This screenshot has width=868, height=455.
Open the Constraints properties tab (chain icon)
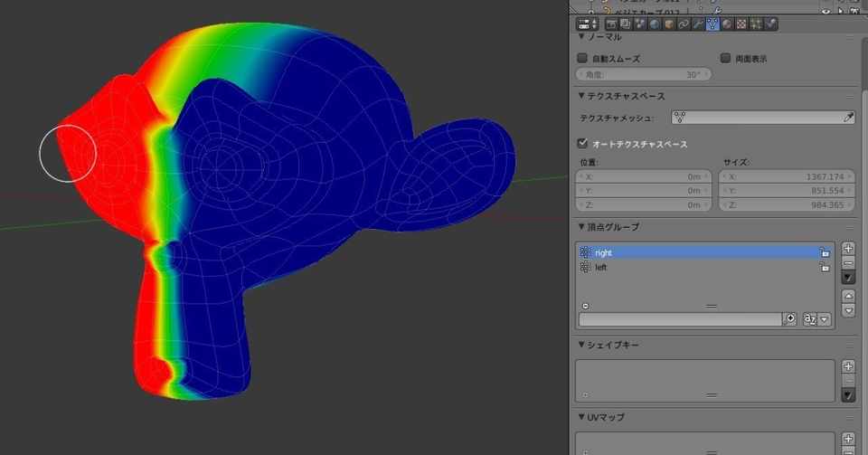point(684,24)
